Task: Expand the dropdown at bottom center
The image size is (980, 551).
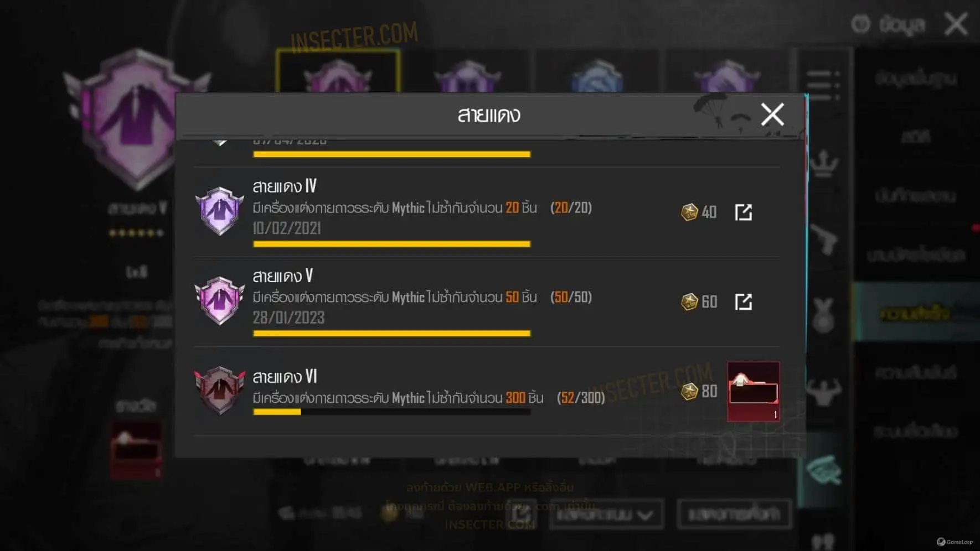Action: pyautogui.click(x=607, y=514)
